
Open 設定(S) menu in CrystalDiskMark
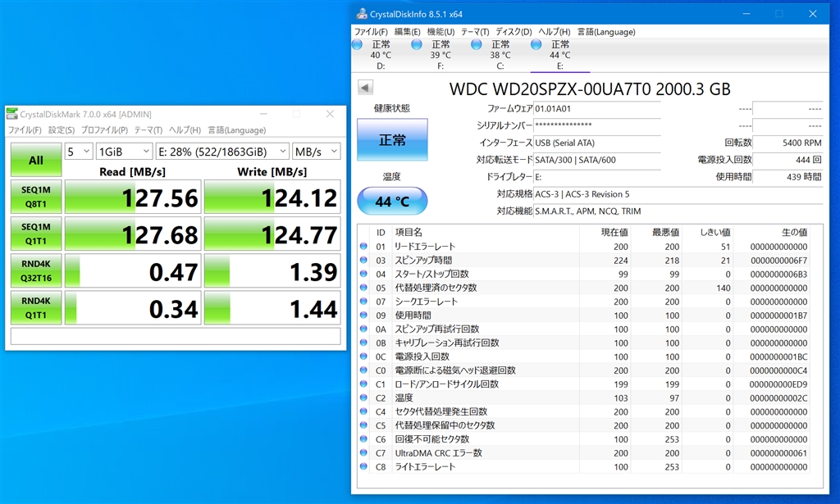coord(62,130)
